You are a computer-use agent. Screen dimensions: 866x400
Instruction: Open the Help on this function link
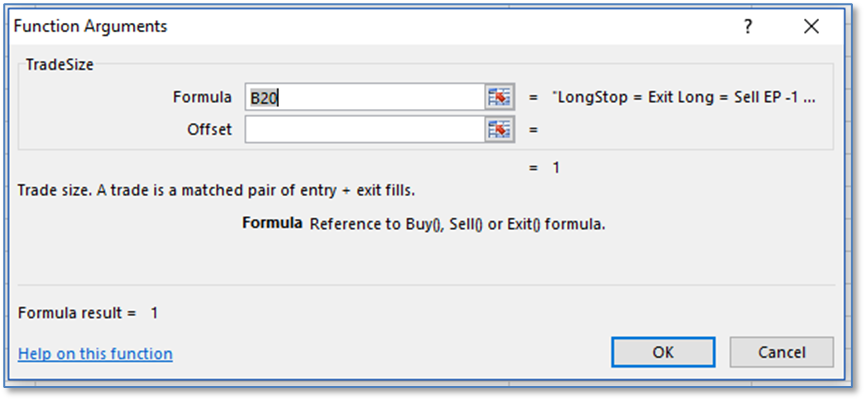(x=95, y=353)
